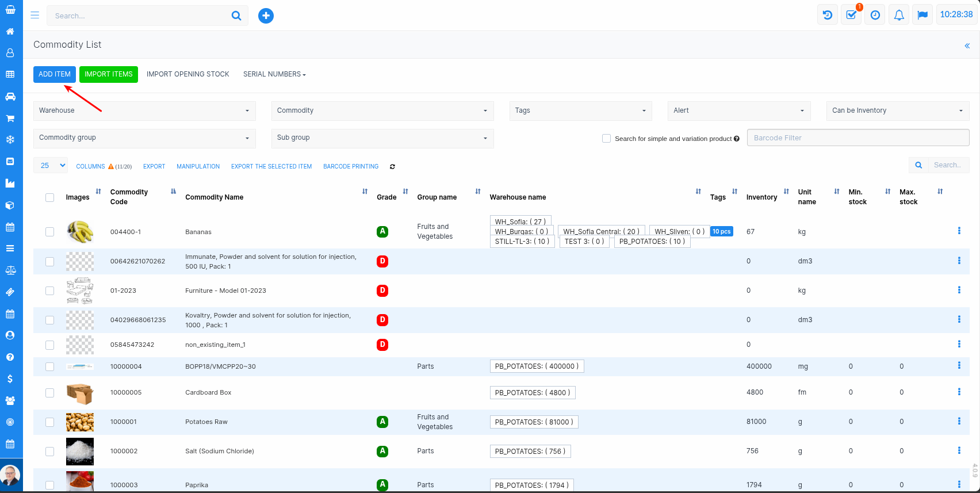This screenshot has height=493, width=980.
Task: Click the blue plus quick-create icon
Action: point(266,16)
